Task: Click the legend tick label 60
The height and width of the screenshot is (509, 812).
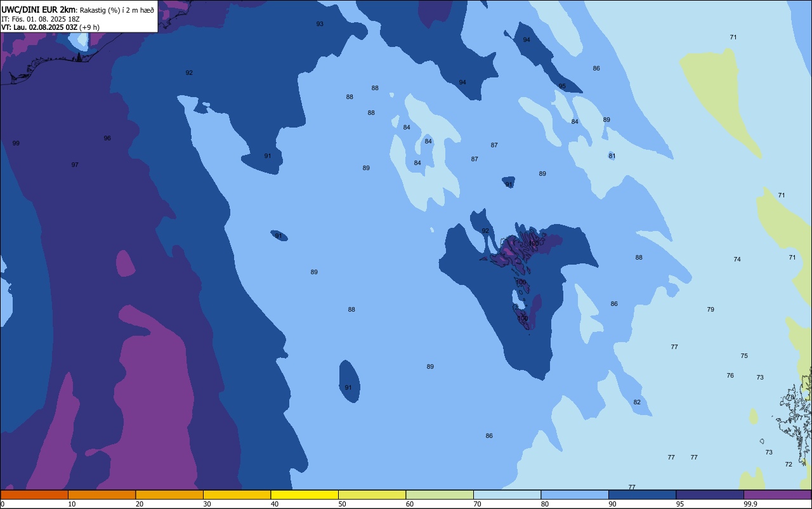Action: click(410, 504)
